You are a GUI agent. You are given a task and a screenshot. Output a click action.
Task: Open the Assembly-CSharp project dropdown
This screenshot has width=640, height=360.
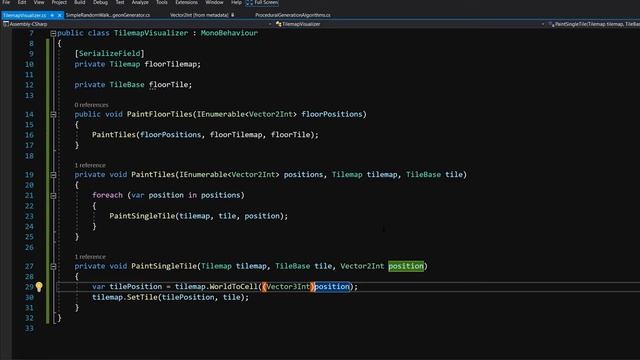pyautogui.click(x=270, y=24)
